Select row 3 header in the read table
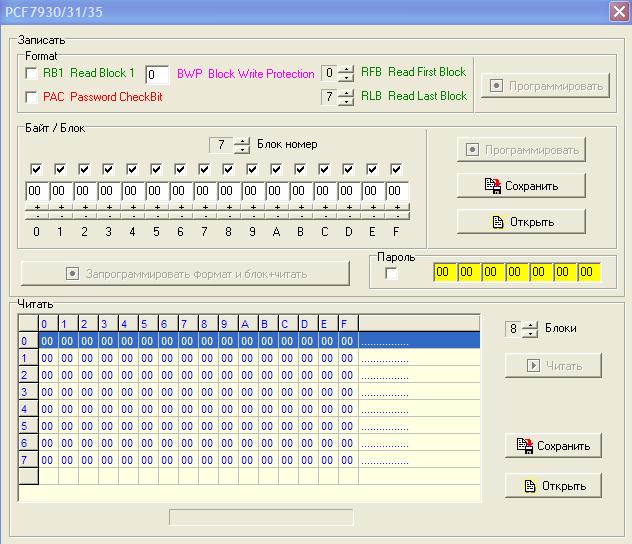Image resolution: width=632 pixels, height=544 pixels. click(x=28, y=392)
